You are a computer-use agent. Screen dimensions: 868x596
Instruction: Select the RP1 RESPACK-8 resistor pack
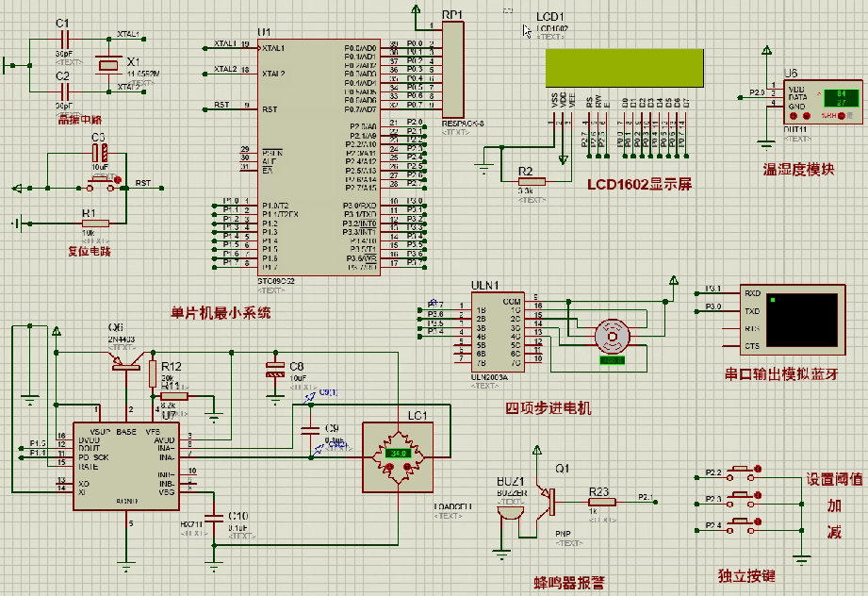point(453,71)
